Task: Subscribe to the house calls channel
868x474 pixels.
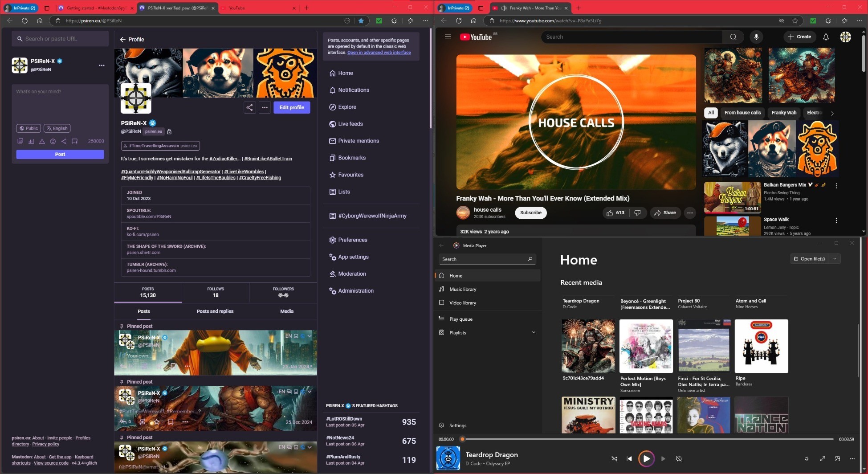Action: 531,213
